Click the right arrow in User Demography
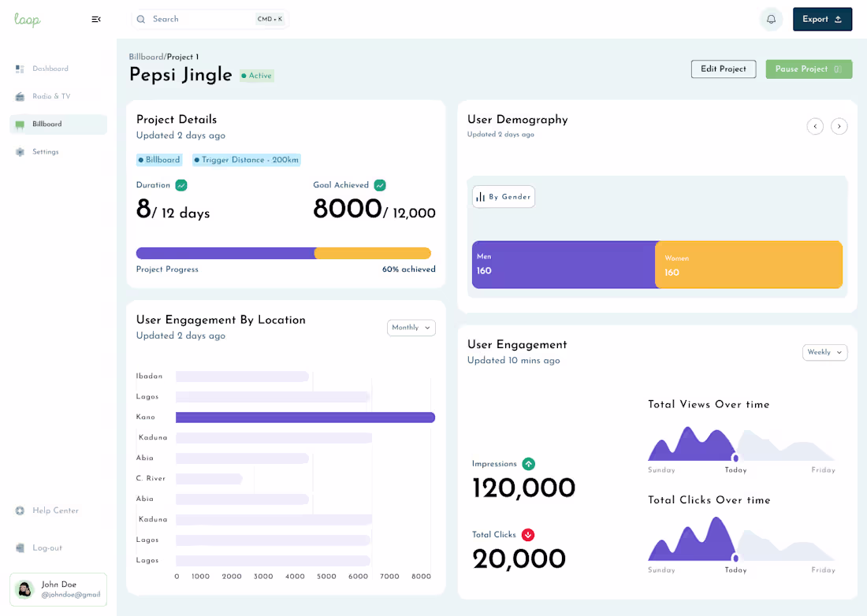The height and width of the screenshot is (616, 867). 839,126
